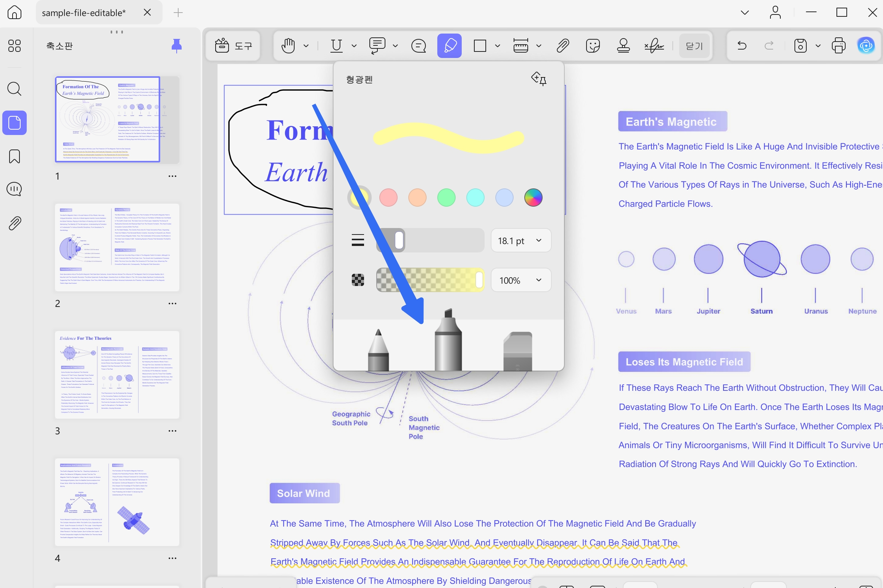Select the signature tool
This screenshot has height=588, width=883.
pyautogui.click(x=654, y=46)
